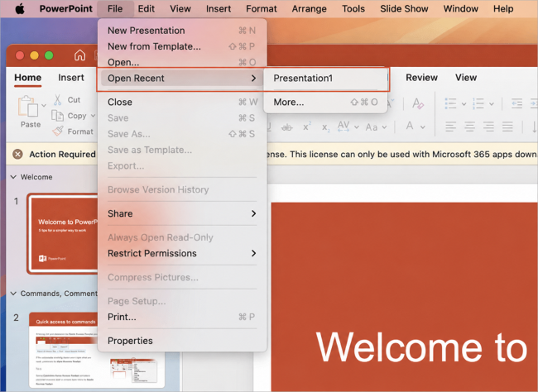This screenshot has height=392, width=538.
Task: Select the Welcome to PowerPoint slide thumbnail
Action: [x=65, y=234]
